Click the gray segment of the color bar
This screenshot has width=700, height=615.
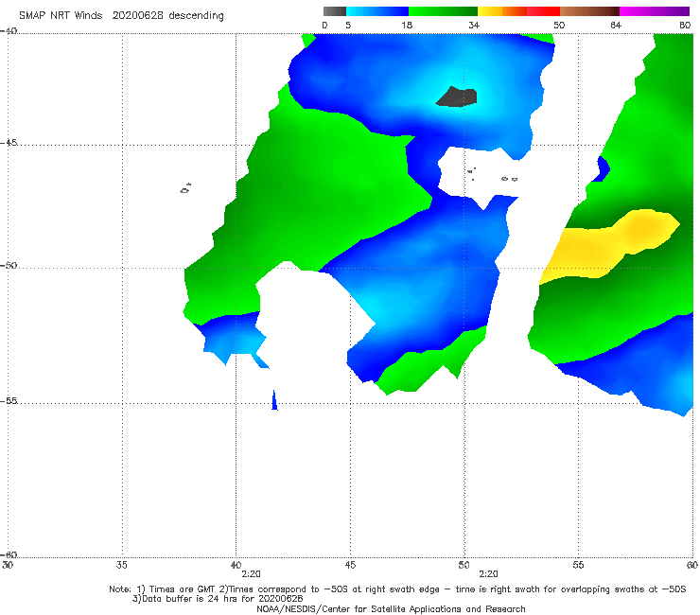334,11
